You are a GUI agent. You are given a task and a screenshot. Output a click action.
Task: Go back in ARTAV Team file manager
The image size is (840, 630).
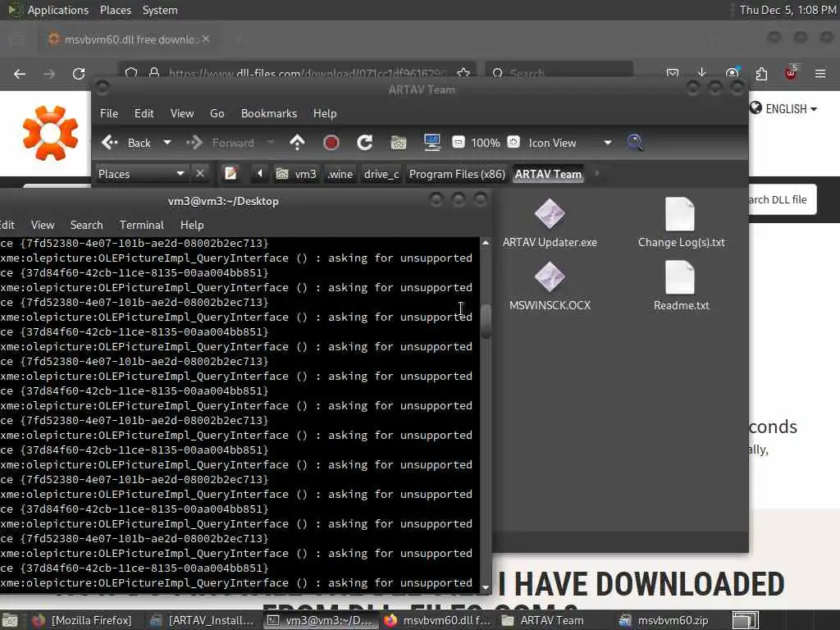click(x=126, y=143)
